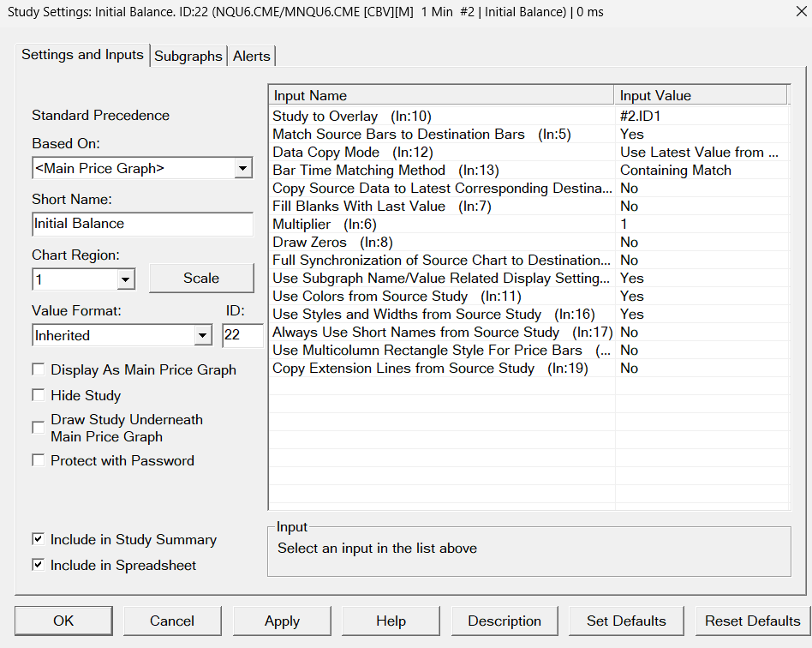
Task: Select the Bar Time Matching Method row
Action: tap(529, 170)
